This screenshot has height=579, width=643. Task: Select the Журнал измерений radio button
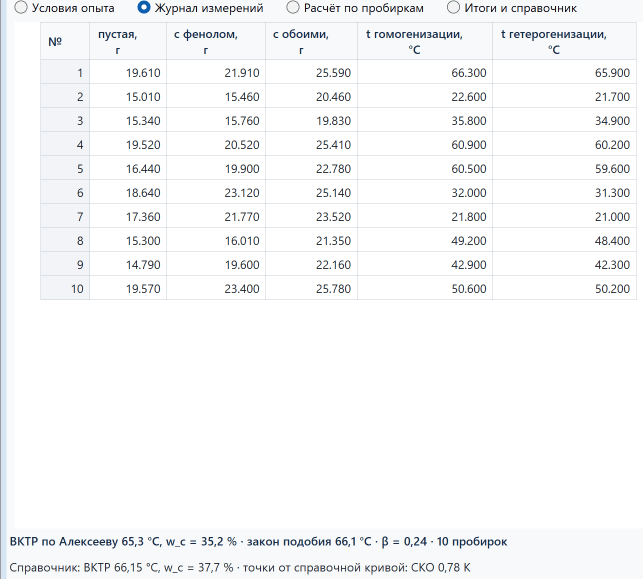200,8
